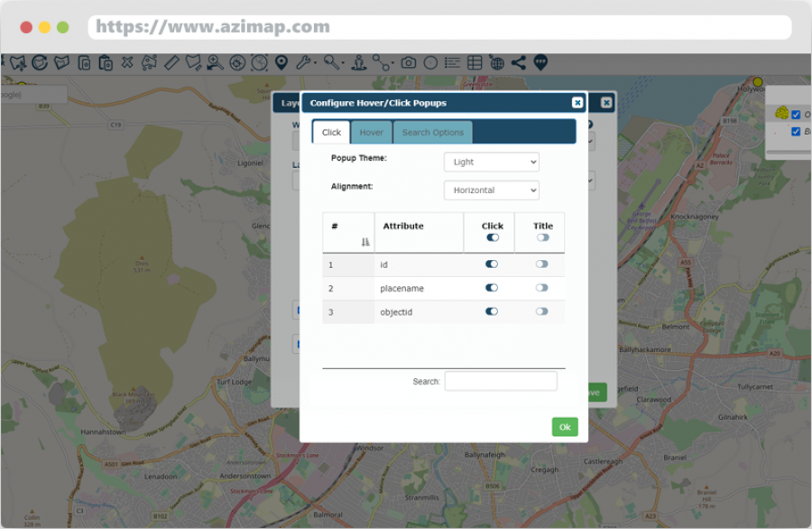Click the map search box at top left
The image size is (812, 529).
point(33,95)
